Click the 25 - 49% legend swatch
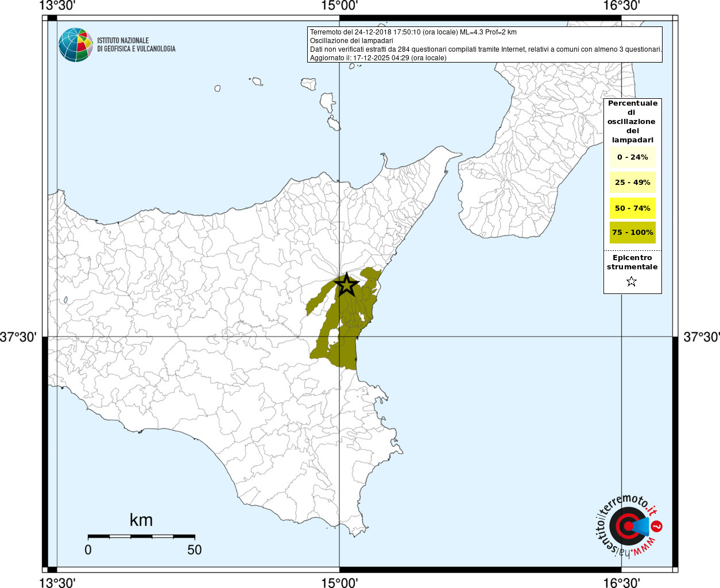Image resolution: width=720 pixels, height=588 pixels. point(633,183)
